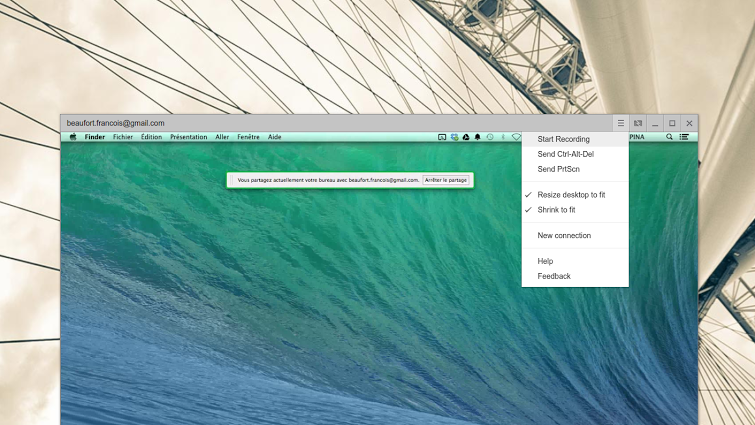
Task: Click the Google Drive menu bar icon
Action: point(466,137)
